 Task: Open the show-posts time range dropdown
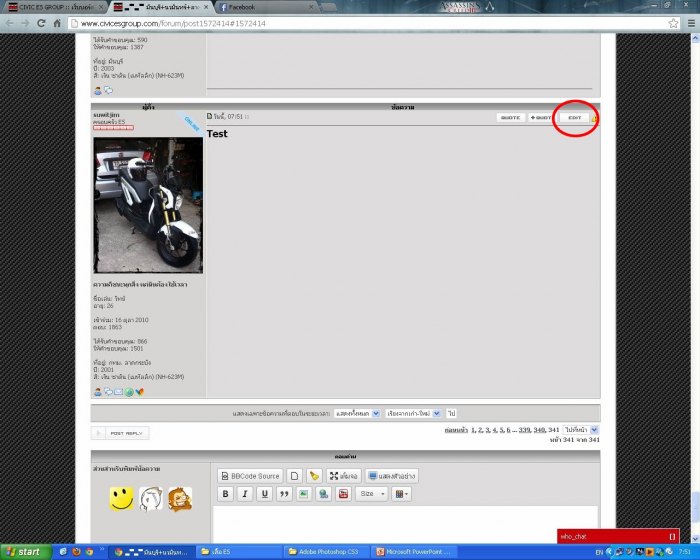point(357,414)
